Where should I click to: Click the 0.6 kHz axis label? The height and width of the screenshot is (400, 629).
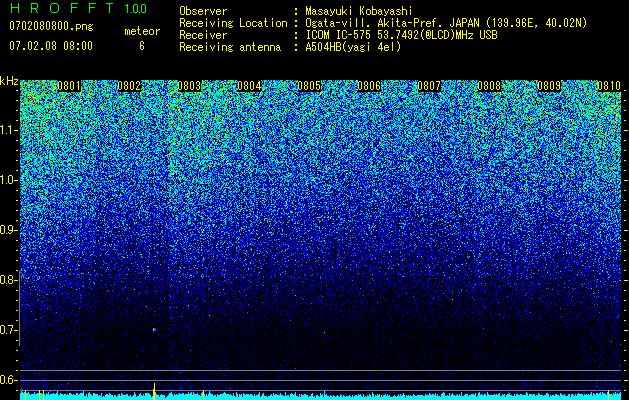coord(8,380)
